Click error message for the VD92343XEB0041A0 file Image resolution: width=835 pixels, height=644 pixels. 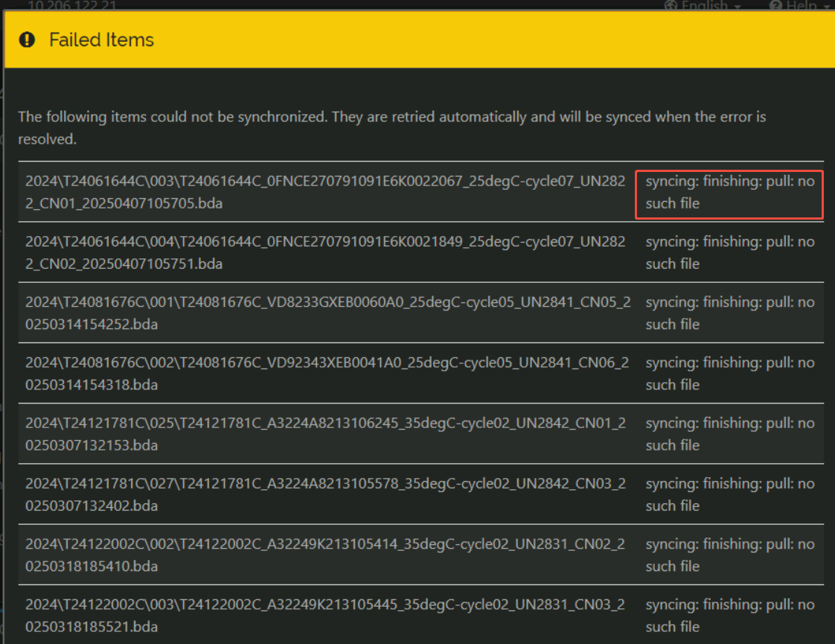tap(729, 374)
